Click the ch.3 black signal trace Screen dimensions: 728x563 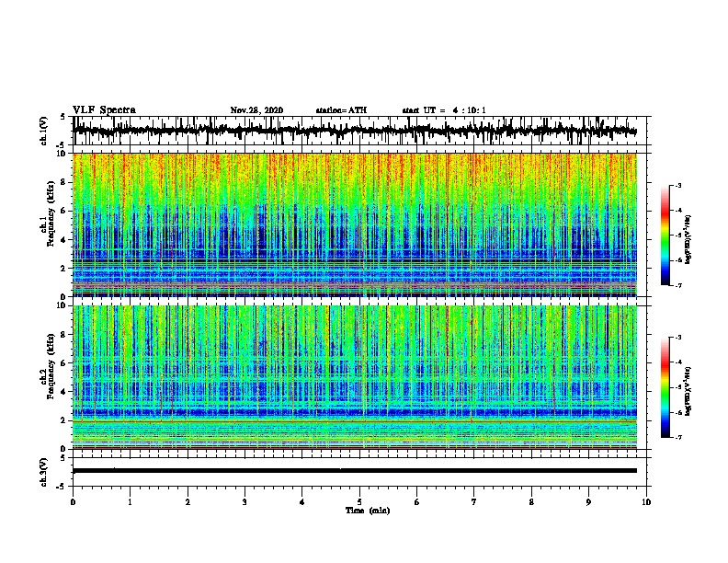355,471
